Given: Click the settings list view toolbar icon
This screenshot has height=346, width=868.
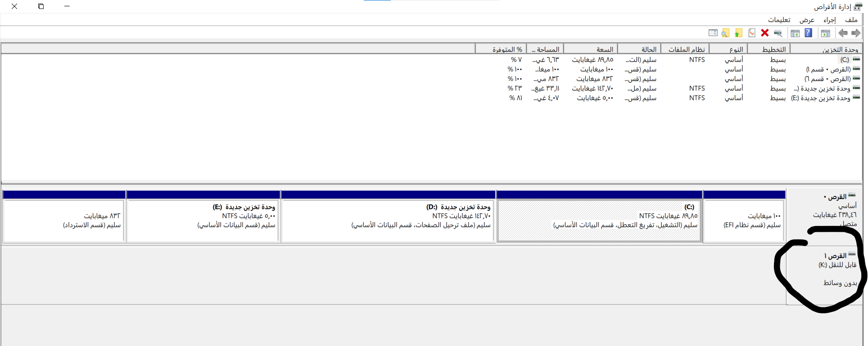Looking at the screenshot, I should coord(713,33).
